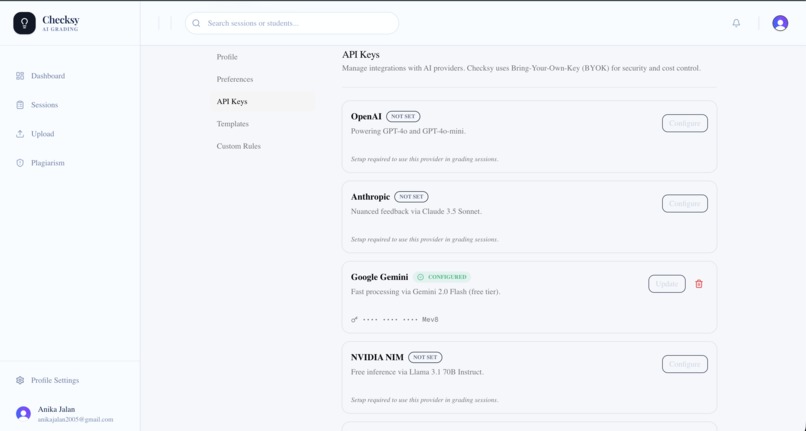The width and height of the screenshot is (806, 431).
Task: Click the Checksy brand name
Action: [x=61, y=20]
